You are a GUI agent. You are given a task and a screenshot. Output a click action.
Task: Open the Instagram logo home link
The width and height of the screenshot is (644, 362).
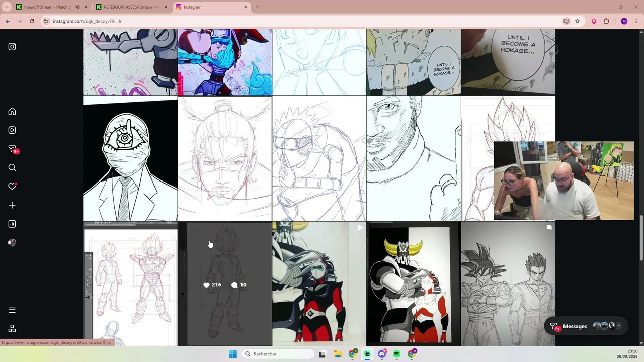point(12,47)
